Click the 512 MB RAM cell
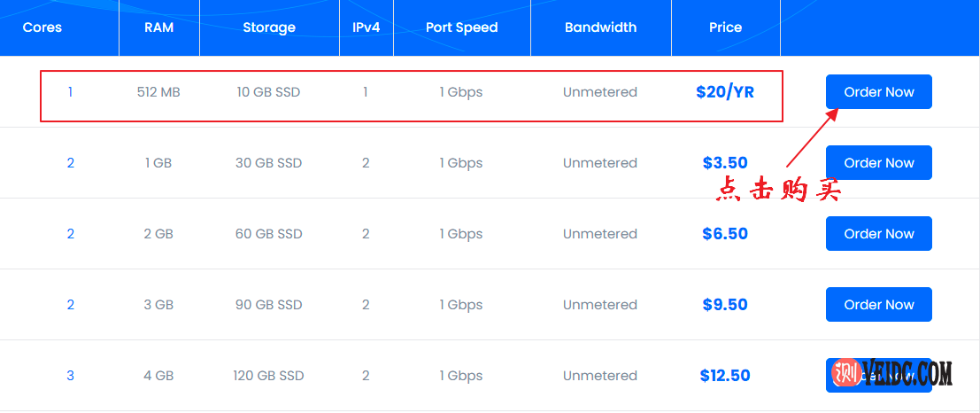 point(159,92)
